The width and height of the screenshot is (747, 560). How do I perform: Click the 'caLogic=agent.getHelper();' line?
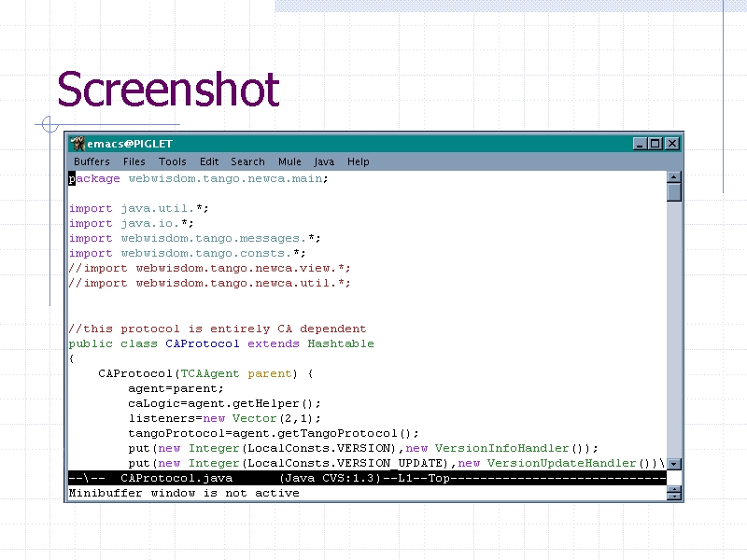224,403
